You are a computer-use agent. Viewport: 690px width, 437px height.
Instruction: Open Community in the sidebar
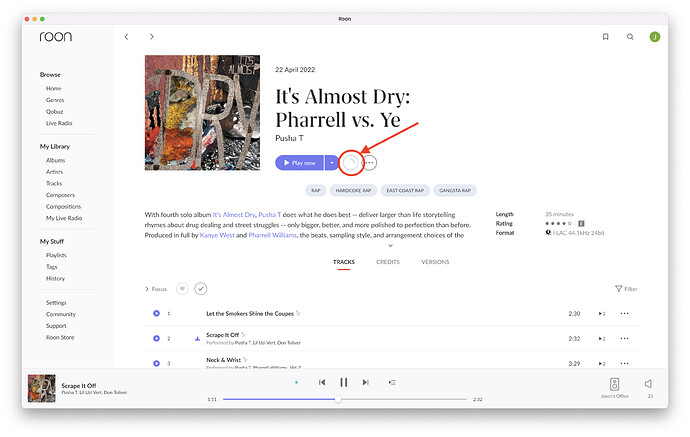[61, 314]
